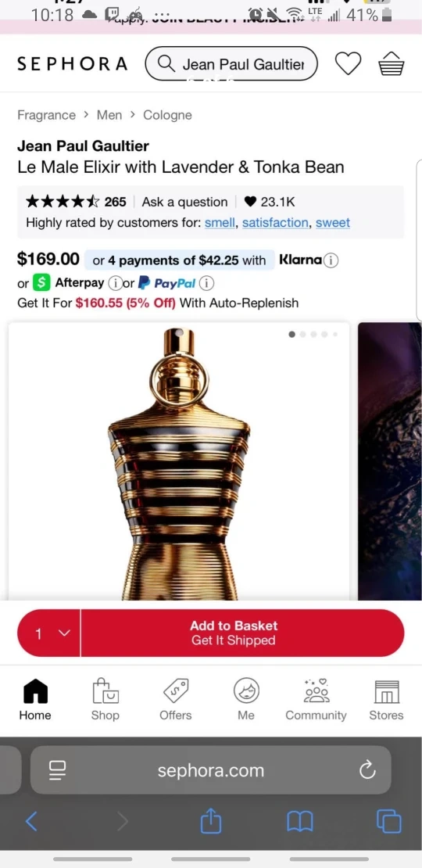Screen dimensions: 422x868
Task: Open the quantity dropdown showing 1
Action: pos(49,633)
